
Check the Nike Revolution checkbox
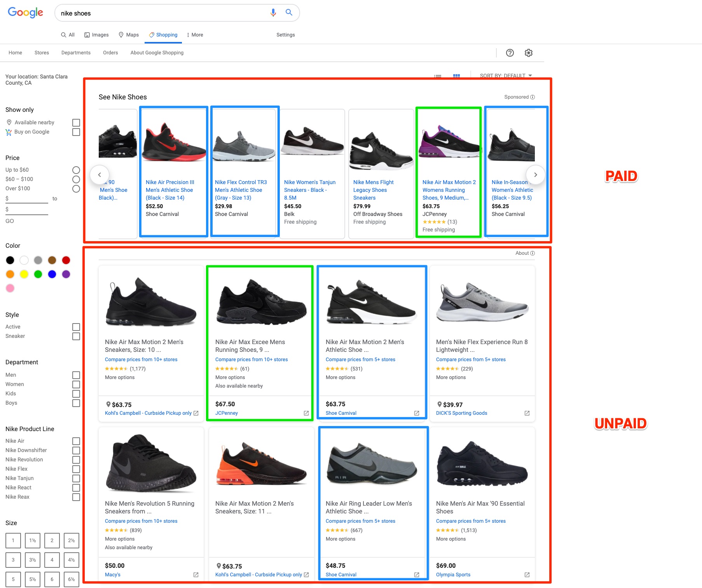click(76, 460)
